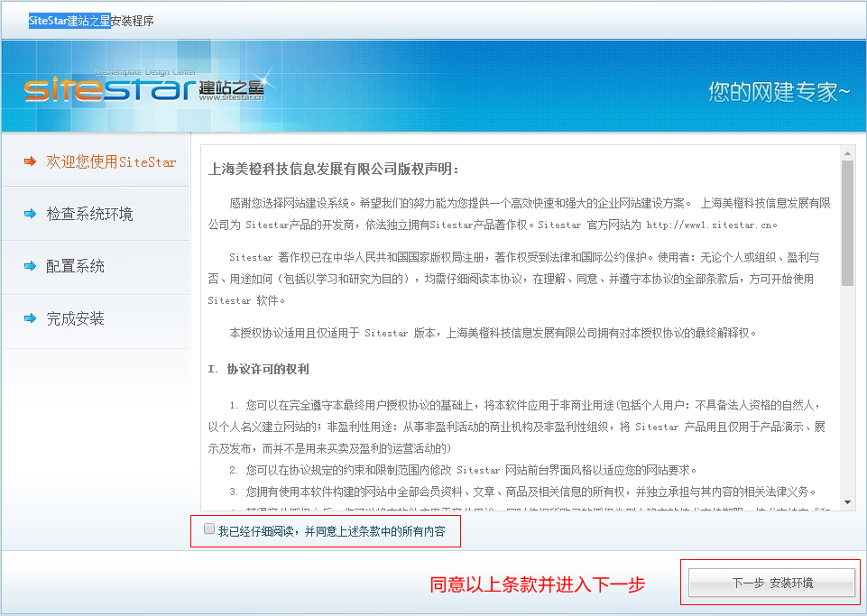The image size is (867, 616).
Task: Tick the agreement checkbox
Action: pyautogui.click(x=209, y=530)
